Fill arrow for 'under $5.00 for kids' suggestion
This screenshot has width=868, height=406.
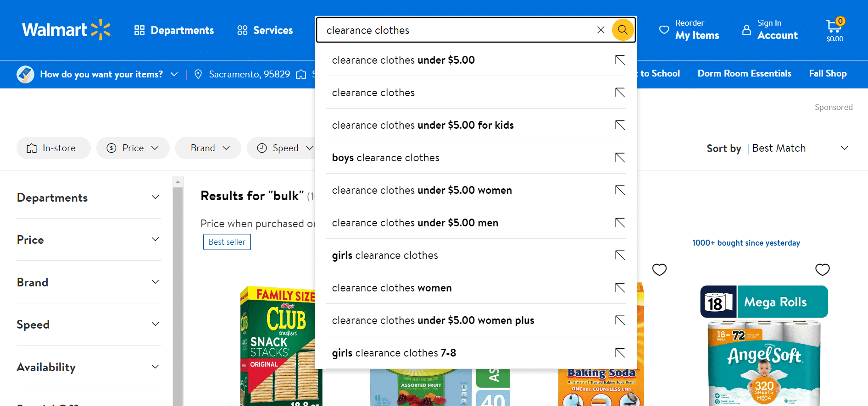tap(620, 125)
